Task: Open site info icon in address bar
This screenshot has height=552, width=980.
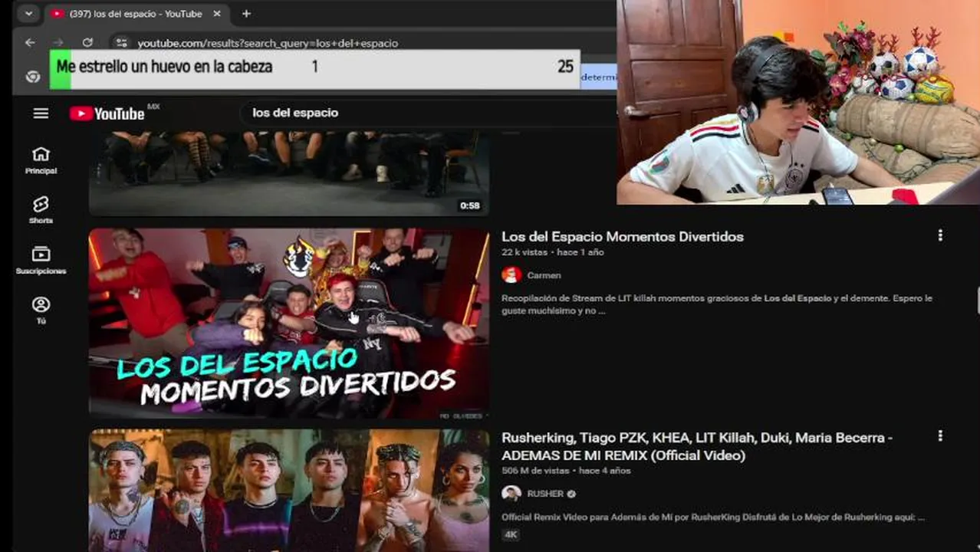Action: pyautogui.click(x=121, y=43)
